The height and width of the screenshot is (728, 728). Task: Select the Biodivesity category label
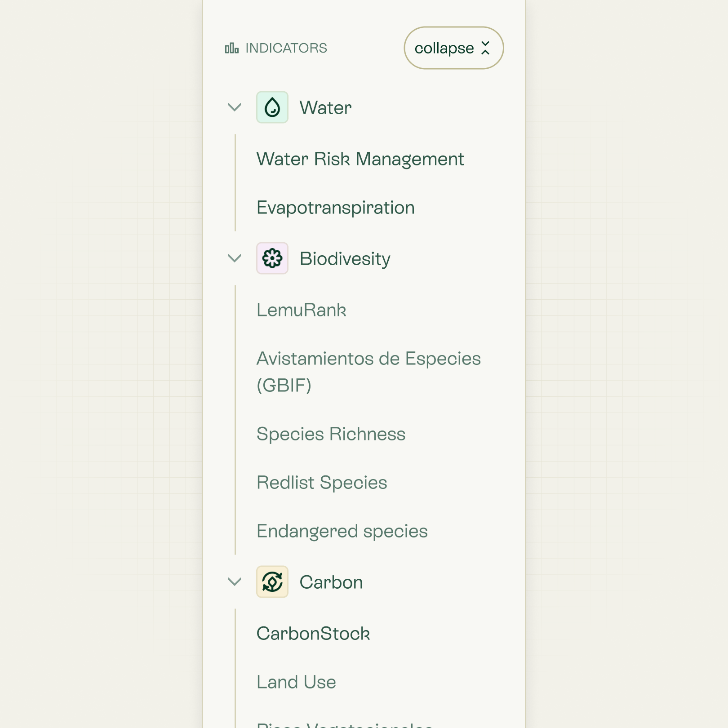click(x=345, y=259)
